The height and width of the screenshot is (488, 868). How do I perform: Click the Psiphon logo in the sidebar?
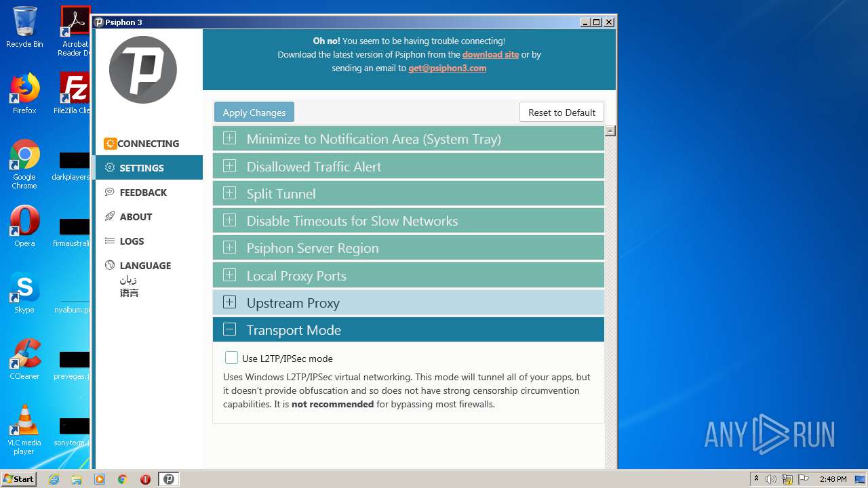click(143, 70)
